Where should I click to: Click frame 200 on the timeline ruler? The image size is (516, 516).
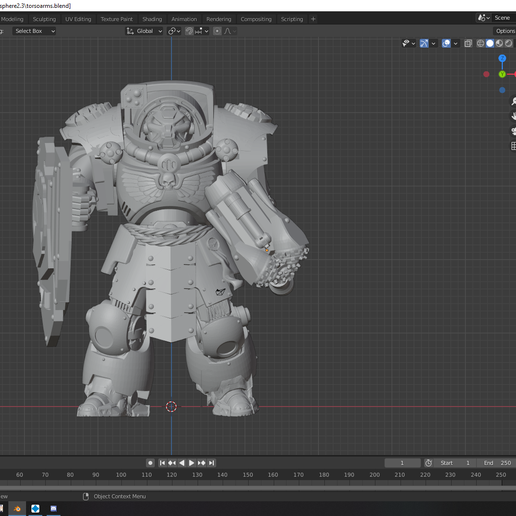coord(374,475)
